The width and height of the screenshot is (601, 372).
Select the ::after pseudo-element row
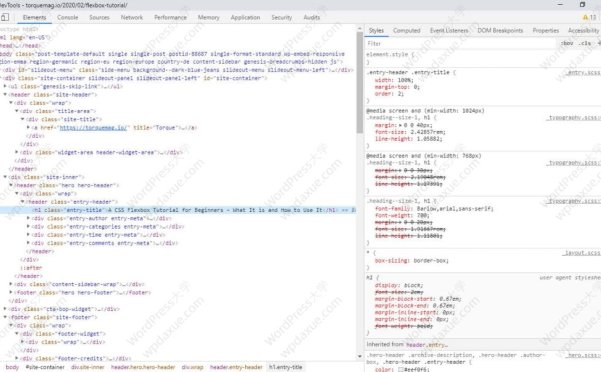coord(31,268)
